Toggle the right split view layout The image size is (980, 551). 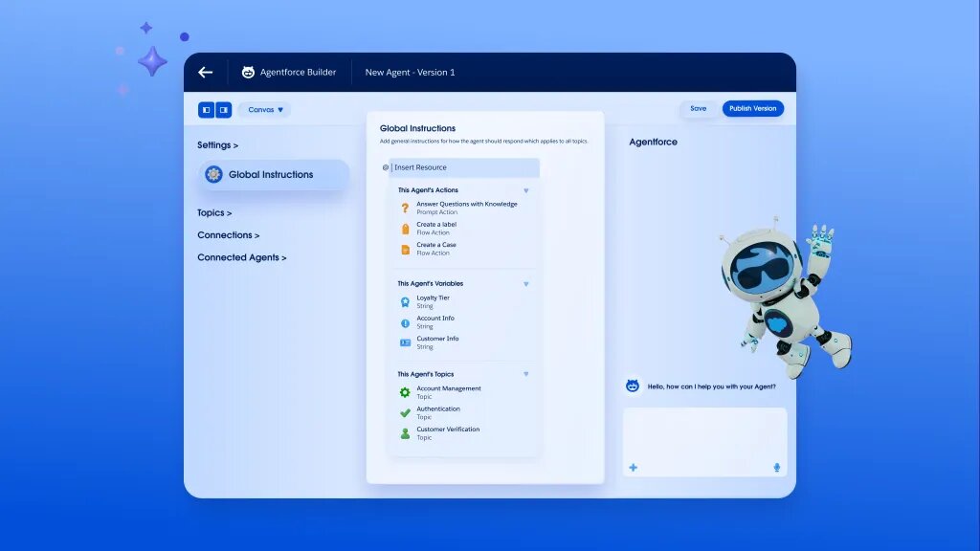tap(225, 109)
